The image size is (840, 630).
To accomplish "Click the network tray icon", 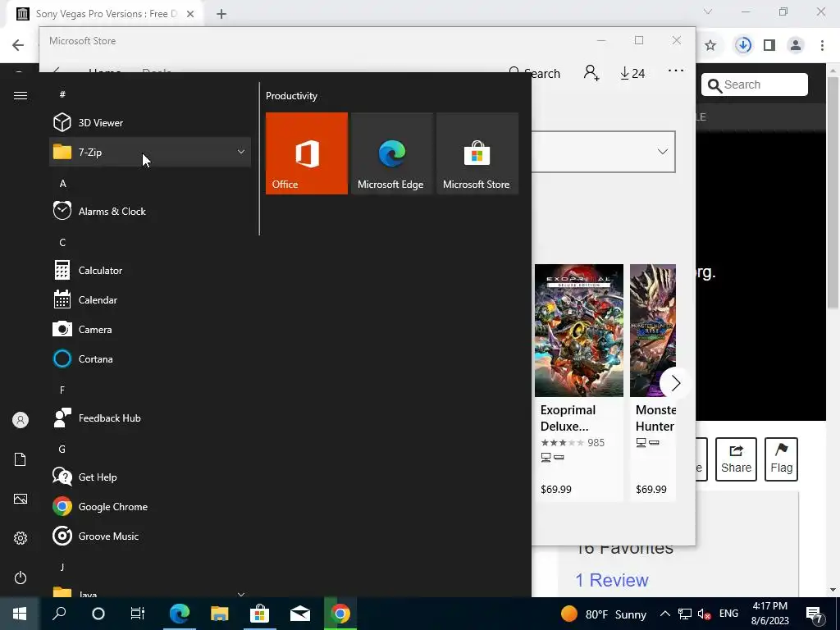I will pos(685,614).
